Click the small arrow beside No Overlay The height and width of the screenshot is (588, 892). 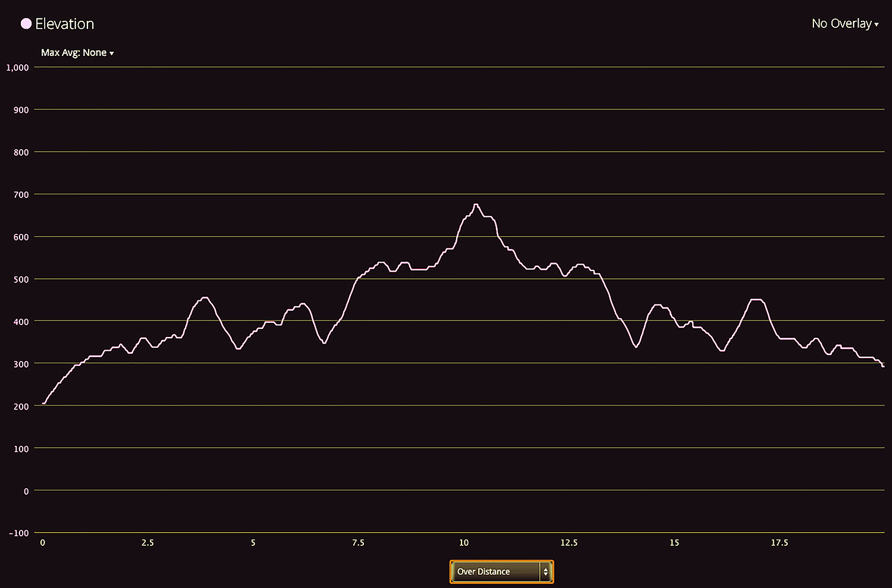(877, 25)
